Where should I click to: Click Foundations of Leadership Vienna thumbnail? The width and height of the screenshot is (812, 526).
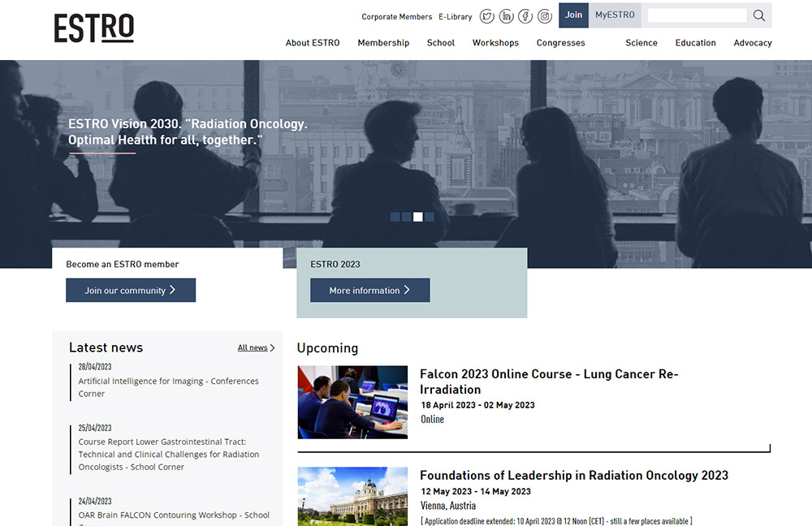[x=352, y=497]
